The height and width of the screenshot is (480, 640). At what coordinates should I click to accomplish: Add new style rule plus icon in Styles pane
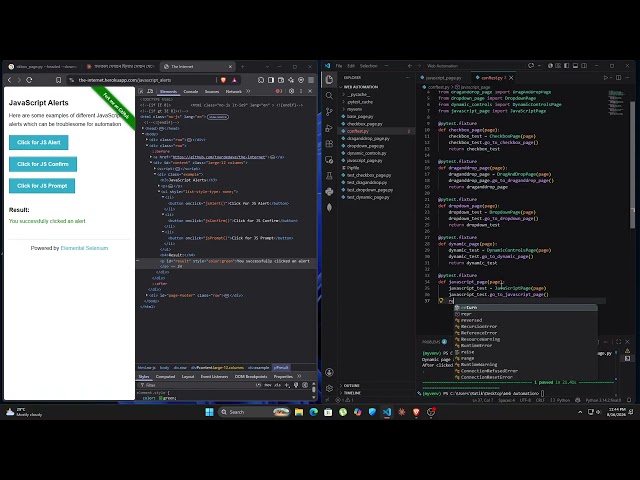(287, 385)
